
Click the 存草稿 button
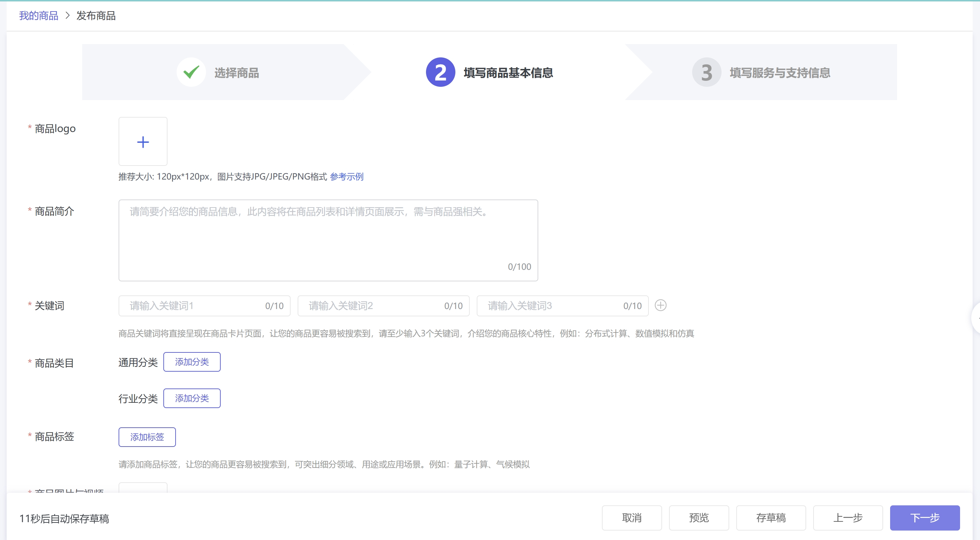pos(771,518)
